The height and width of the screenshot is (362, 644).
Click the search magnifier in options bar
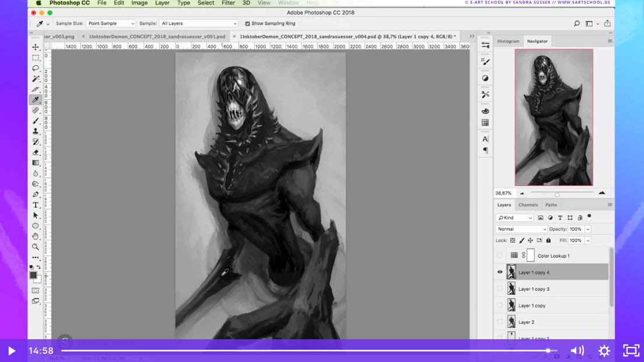577,23
